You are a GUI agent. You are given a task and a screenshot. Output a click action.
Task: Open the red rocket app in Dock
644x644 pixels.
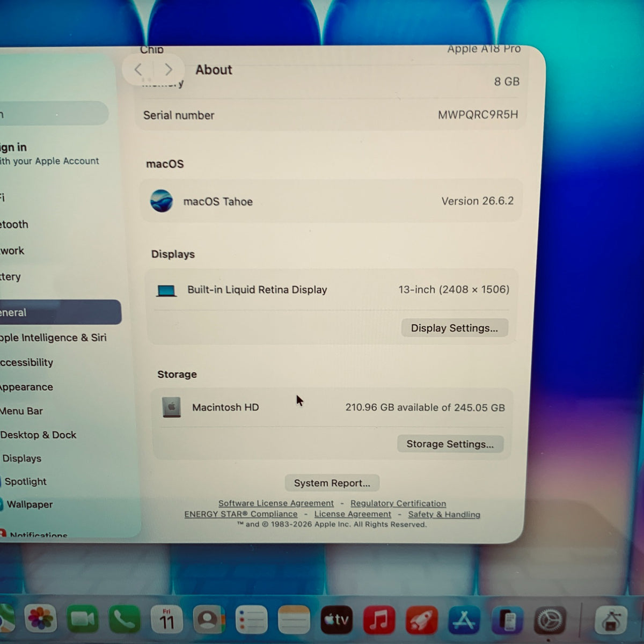421,620
